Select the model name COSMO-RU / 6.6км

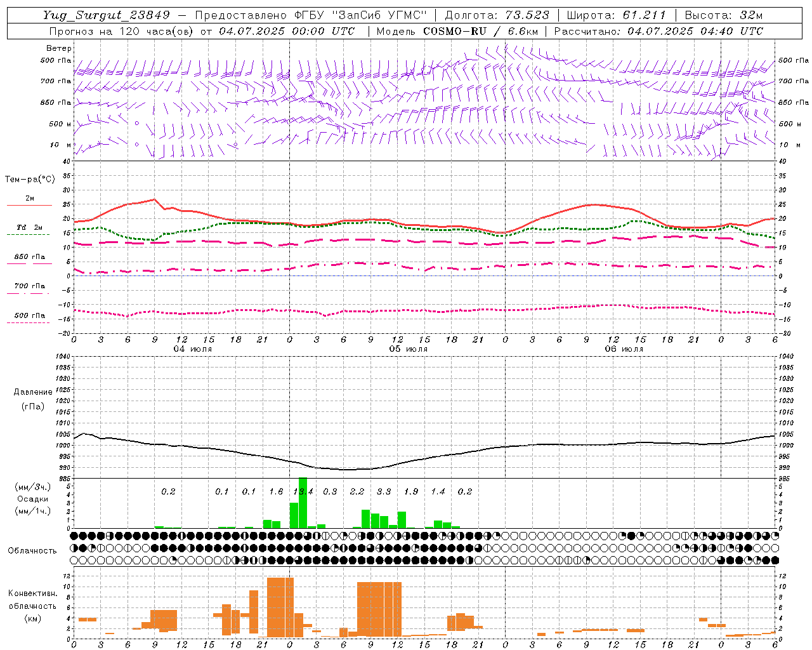(481, 31)
